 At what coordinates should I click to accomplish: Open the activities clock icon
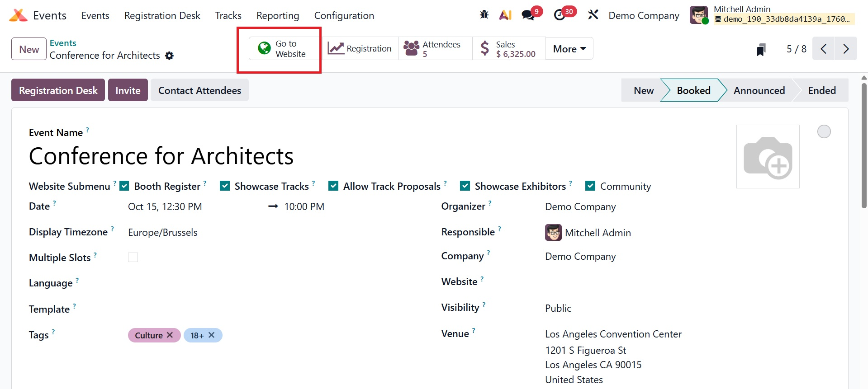(560, 15)
